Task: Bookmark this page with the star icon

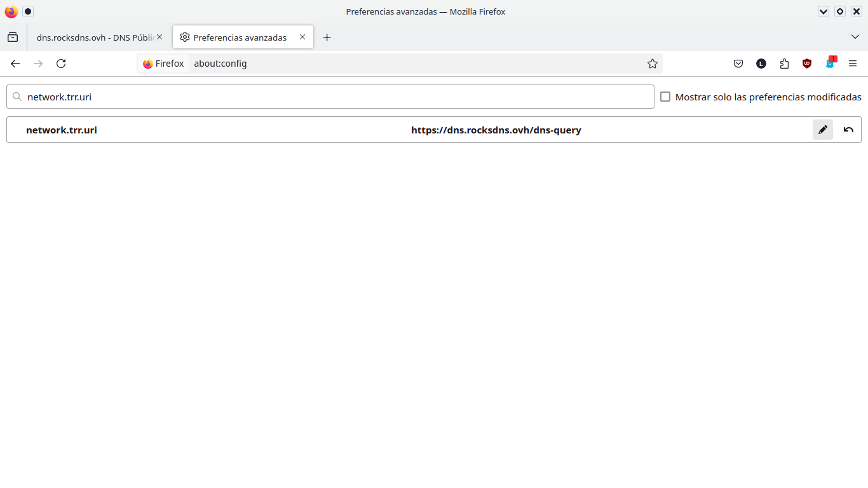Action: 652,64
